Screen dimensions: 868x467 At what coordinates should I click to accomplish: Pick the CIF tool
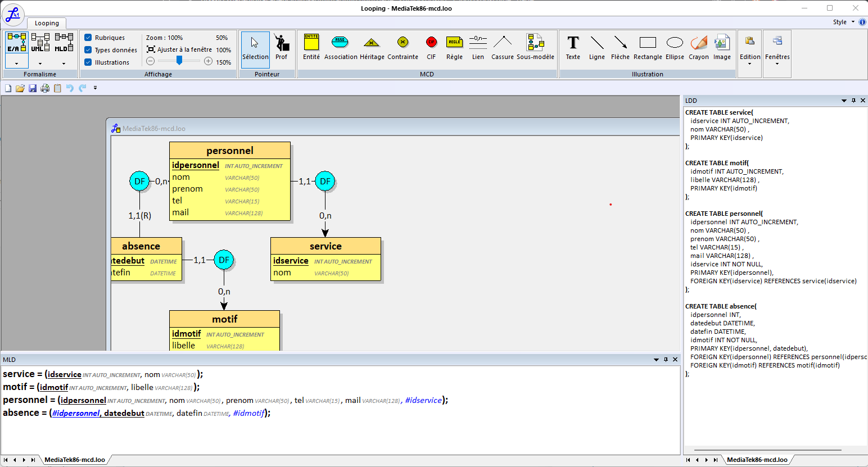(431, 47)
